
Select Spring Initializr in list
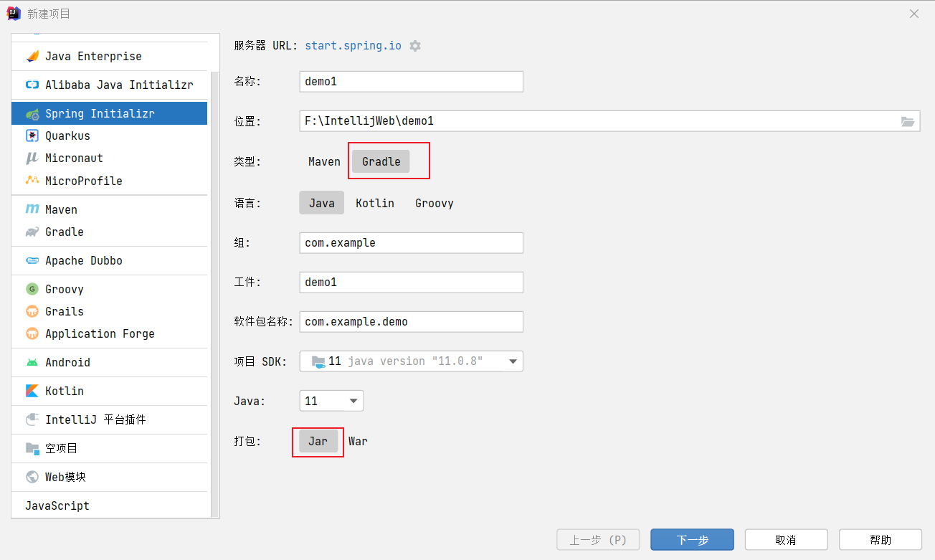coord(109,113)
